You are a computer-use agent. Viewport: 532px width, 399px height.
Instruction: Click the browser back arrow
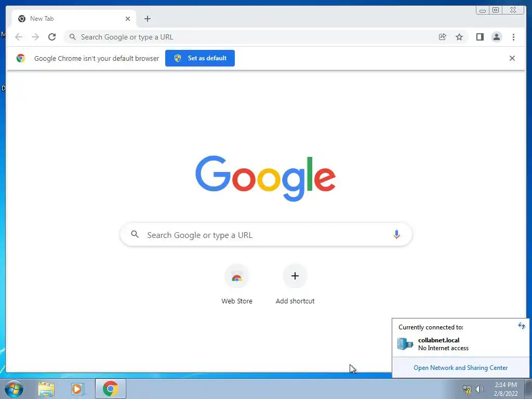(19, 37)
